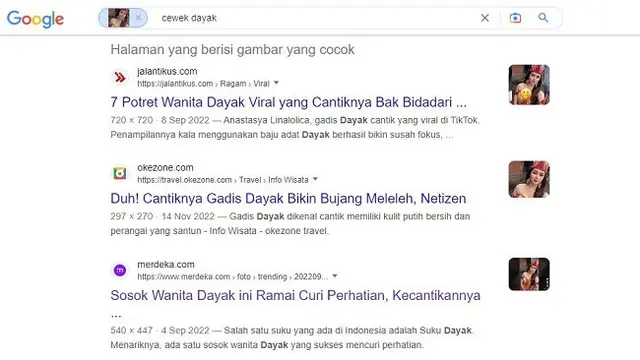
Task: Select heading 'Halaman yang berisi gambar yang cocok'
Action: coord(232,50)
